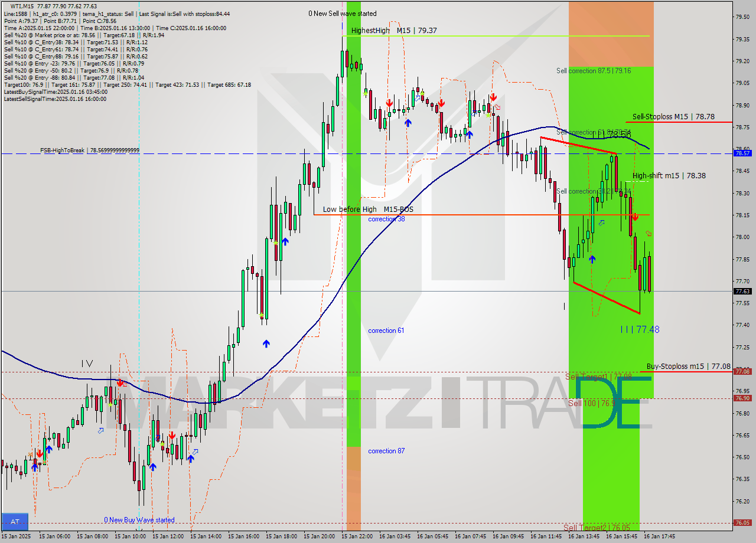This screenshot has width=756, height=543.
Task: Click the '0 New Sell wave started' label
Action: coord(343,14)
